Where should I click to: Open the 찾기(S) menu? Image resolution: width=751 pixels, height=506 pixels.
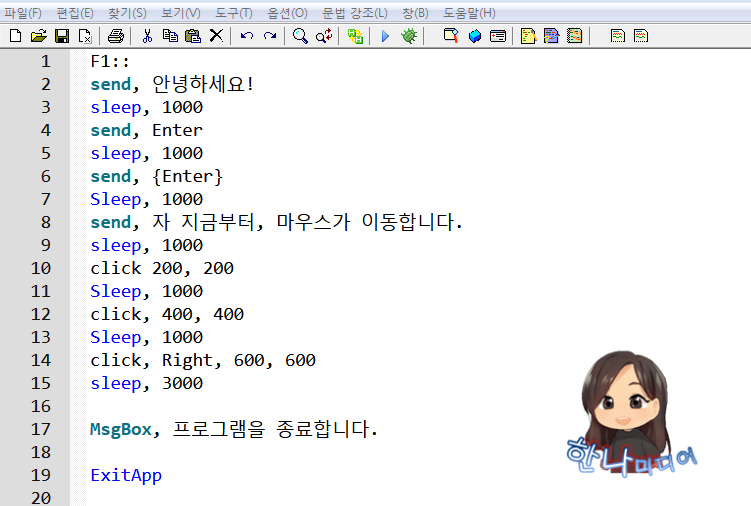point(127,13)
